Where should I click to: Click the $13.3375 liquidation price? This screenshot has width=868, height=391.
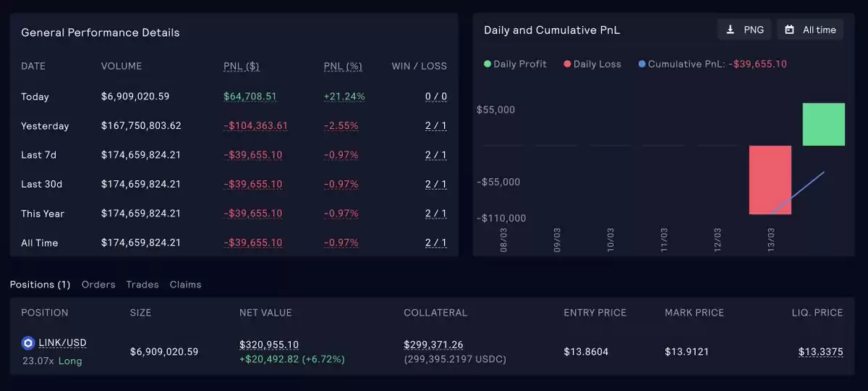point(821,352)
